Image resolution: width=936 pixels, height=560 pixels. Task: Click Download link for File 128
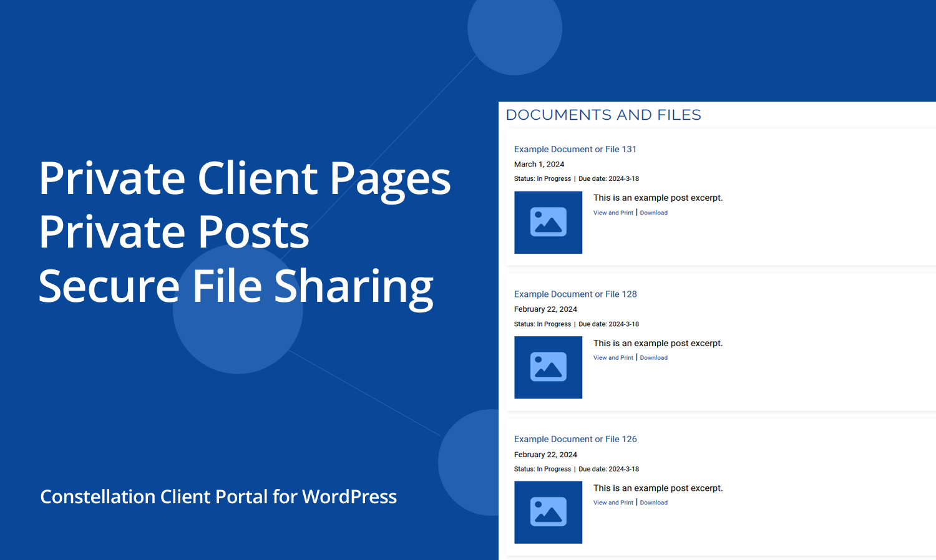(x=653, y=358)
